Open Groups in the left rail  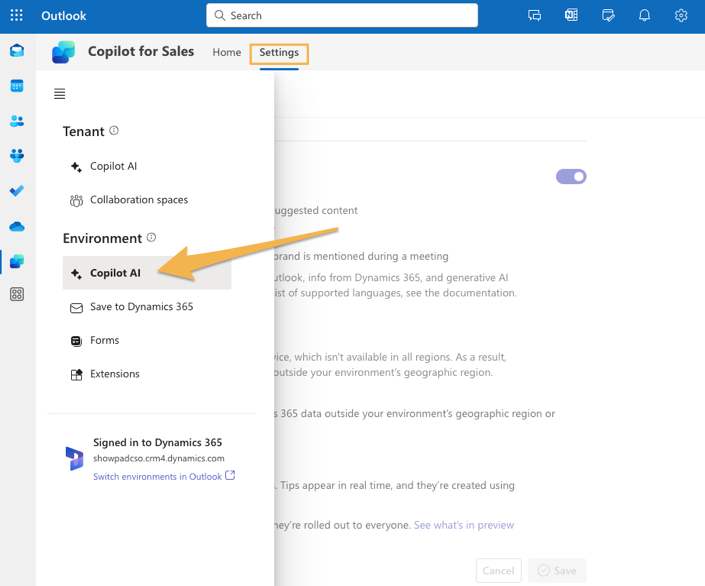pos(17,156)
